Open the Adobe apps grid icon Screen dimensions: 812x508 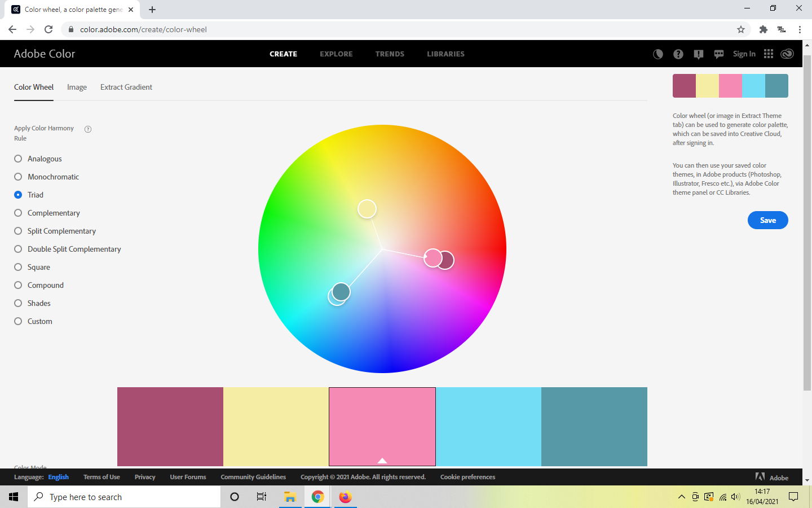pos(769,54)
